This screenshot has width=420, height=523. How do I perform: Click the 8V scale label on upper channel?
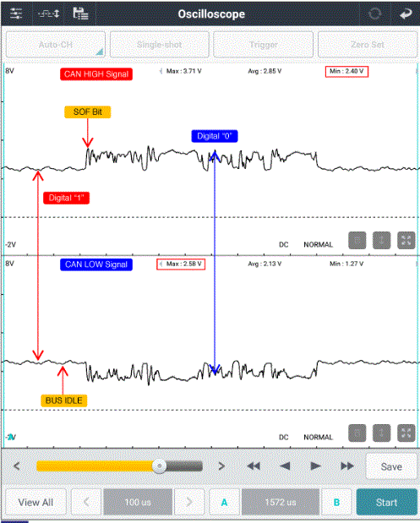tap(9, 71)
